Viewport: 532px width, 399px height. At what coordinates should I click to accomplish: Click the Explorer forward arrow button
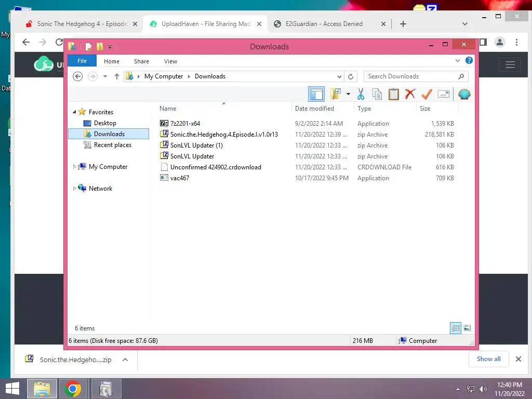[x=92, y=76]
